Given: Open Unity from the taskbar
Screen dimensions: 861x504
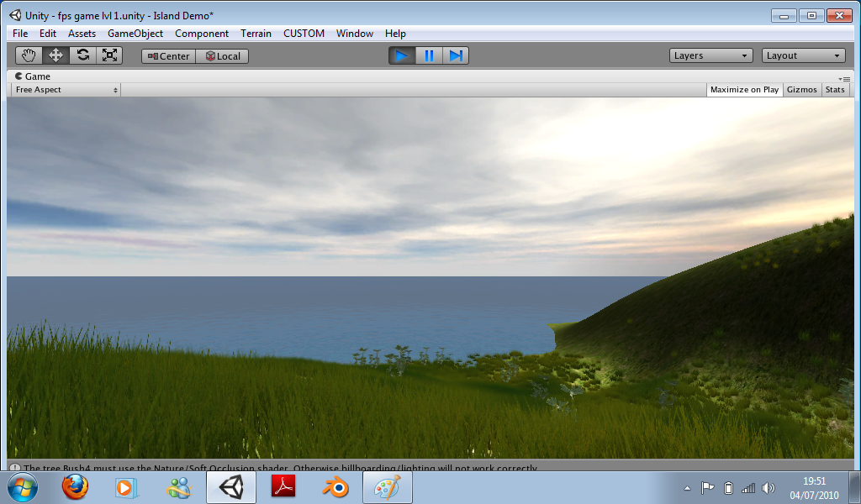Looking at the screenshot, I should tap(230, 487).
